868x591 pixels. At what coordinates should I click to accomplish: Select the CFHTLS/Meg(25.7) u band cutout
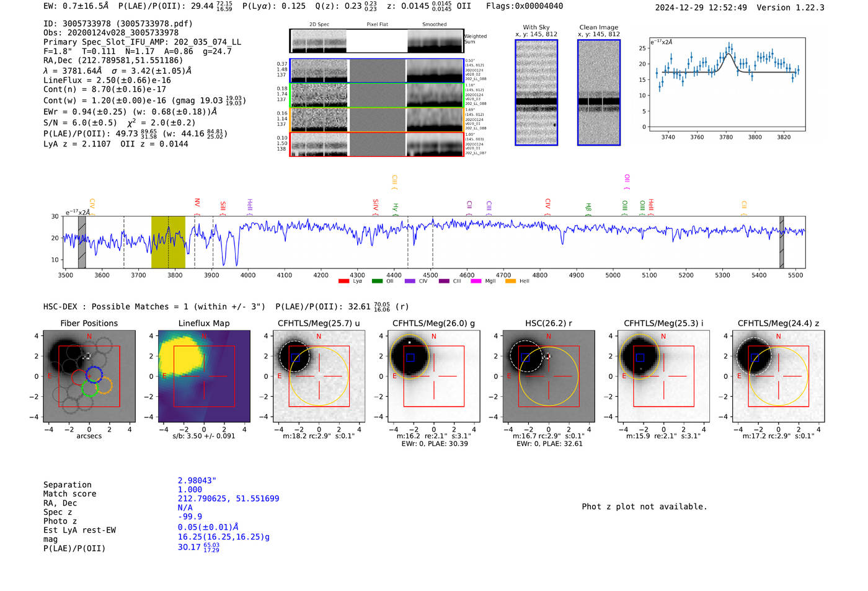pos(319,376)
